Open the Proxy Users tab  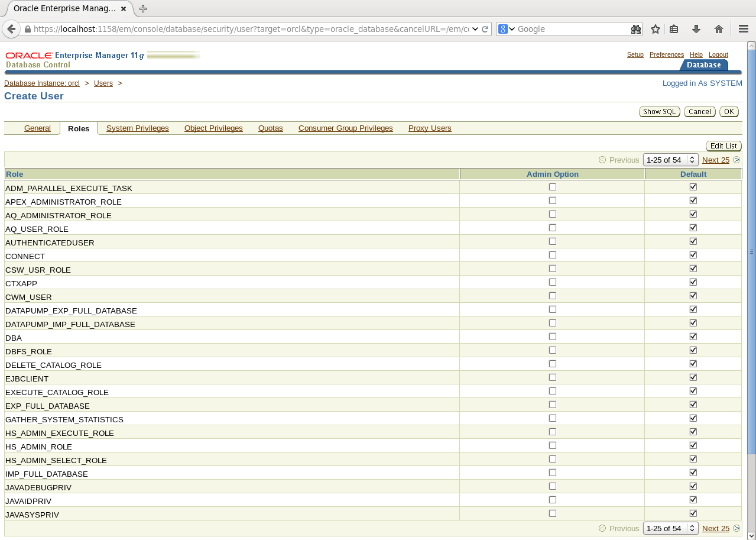(x=430, y=128)
